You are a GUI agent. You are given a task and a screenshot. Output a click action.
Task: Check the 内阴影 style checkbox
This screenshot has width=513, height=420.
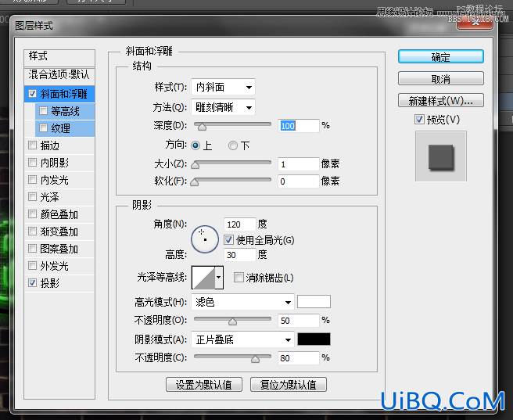coord(32,162)
